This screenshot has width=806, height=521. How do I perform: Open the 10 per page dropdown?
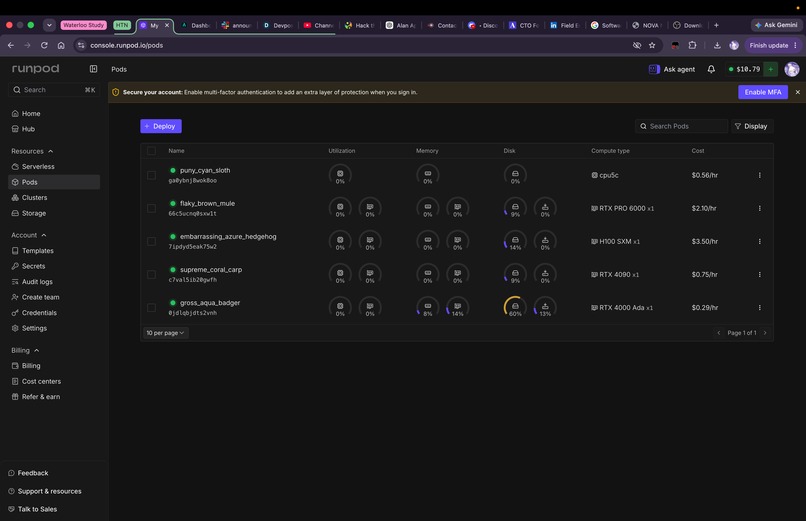coord(165,333)
